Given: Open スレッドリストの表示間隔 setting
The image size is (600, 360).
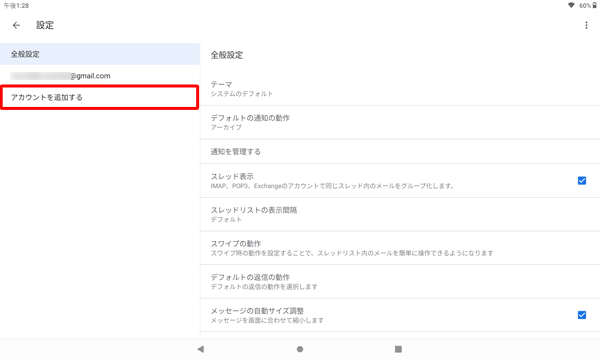Looking at the screenshot, I should 400,214.
